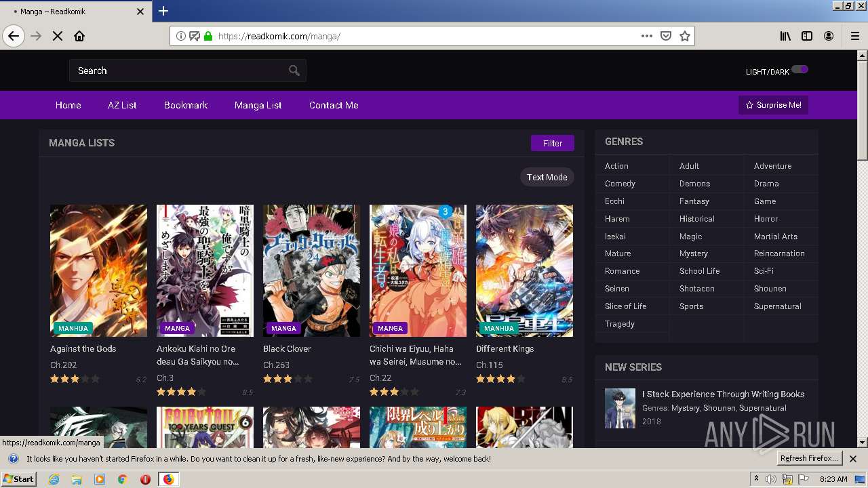Stop loading the page
The image size is (868, 488).
tap(58, 36)
